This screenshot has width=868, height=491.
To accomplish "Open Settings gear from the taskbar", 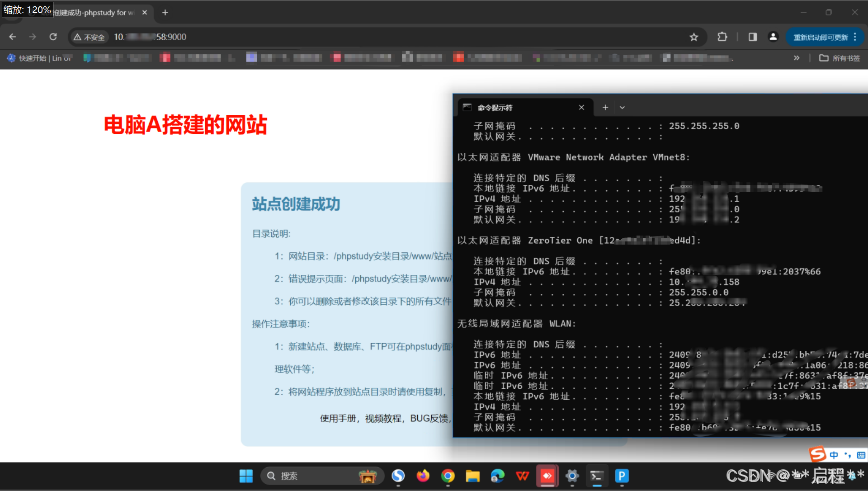I will [x=572, y=476].
